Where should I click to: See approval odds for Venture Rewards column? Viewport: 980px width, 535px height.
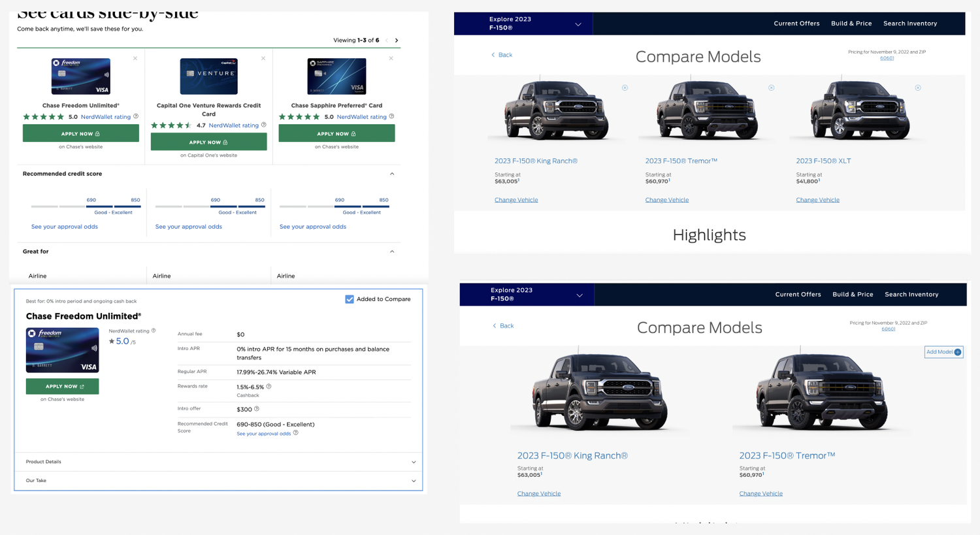[x=189, y=227]
